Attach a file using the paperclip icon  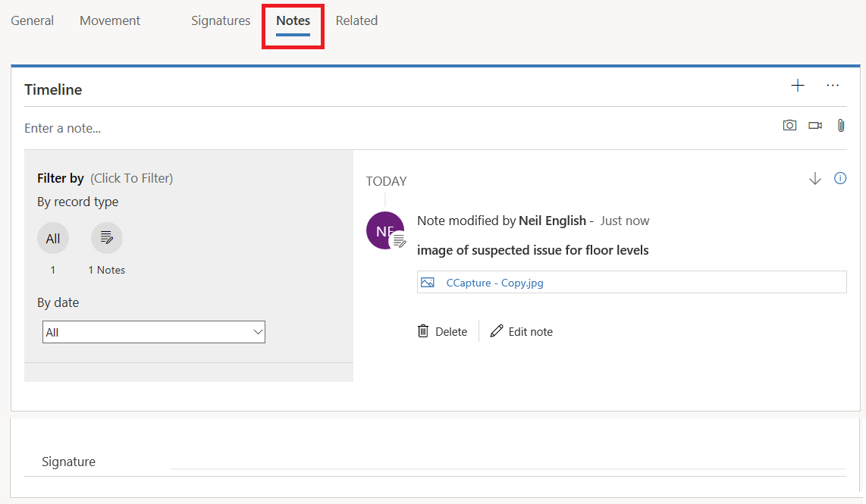click(x=840, y=126)
